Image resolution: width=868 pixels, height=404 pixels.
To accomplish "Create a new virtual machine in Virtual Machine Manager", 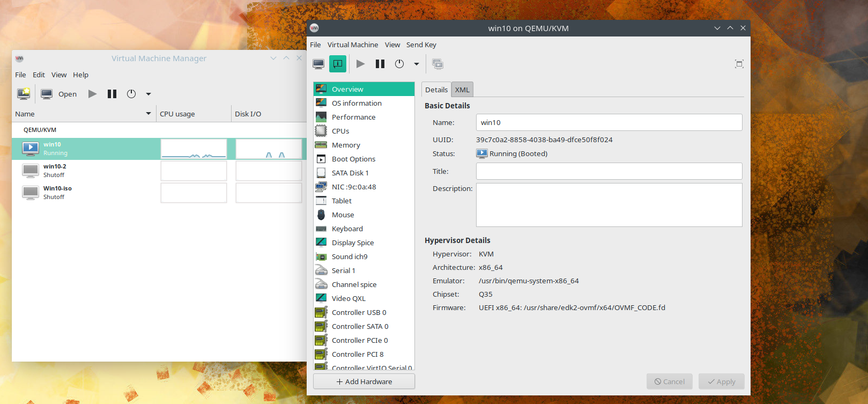I will pyautogui.click(x=24, y=94).
